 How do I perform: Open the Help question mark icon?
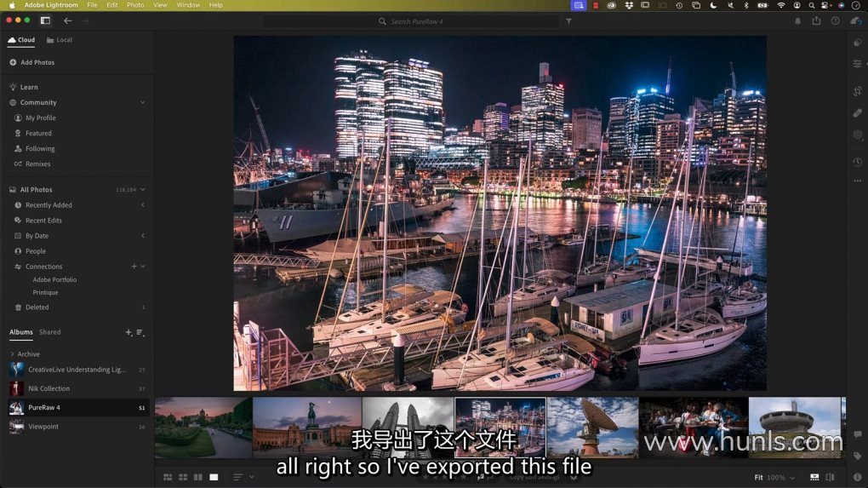836,21
